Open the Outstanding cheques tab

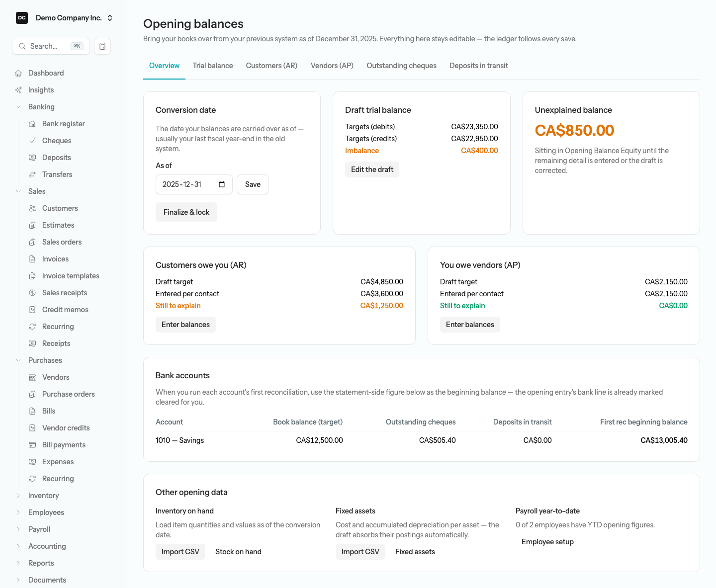pos(402,66)
